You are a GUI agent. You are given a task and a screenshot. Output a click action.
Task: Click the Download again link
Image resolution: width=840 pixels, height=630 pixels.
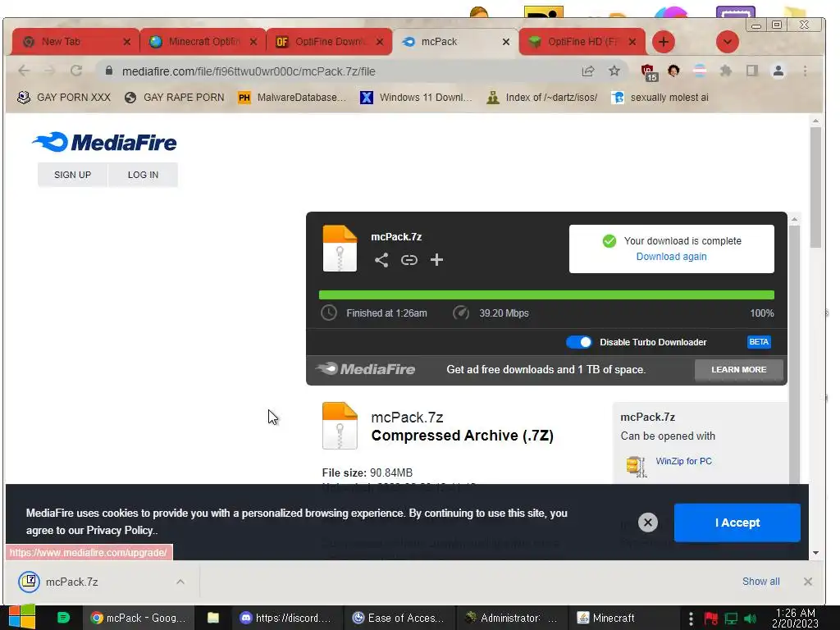pyautogui.click(x=671, y=257)
